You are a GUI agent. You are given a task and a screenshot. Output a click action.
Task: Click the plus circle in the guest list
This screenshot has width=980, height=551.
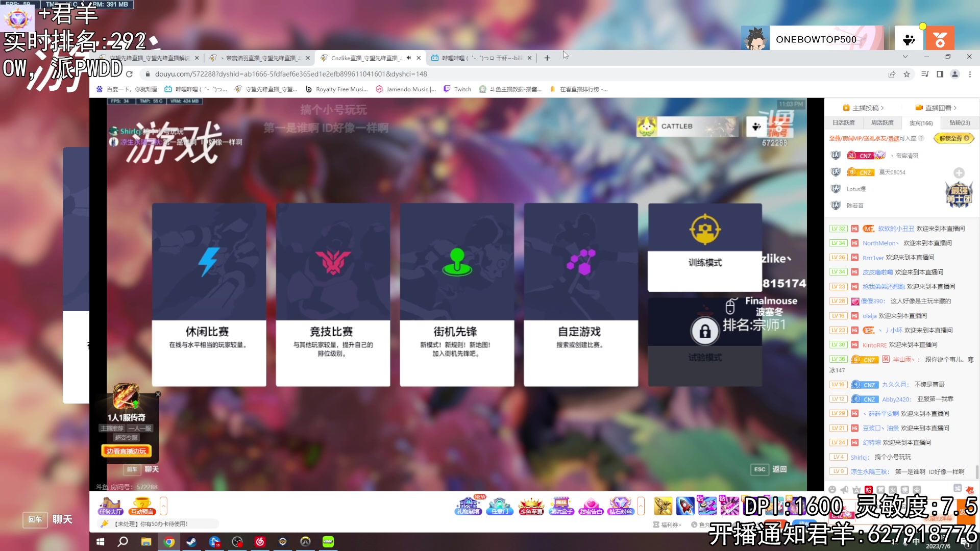pos(959,173)
